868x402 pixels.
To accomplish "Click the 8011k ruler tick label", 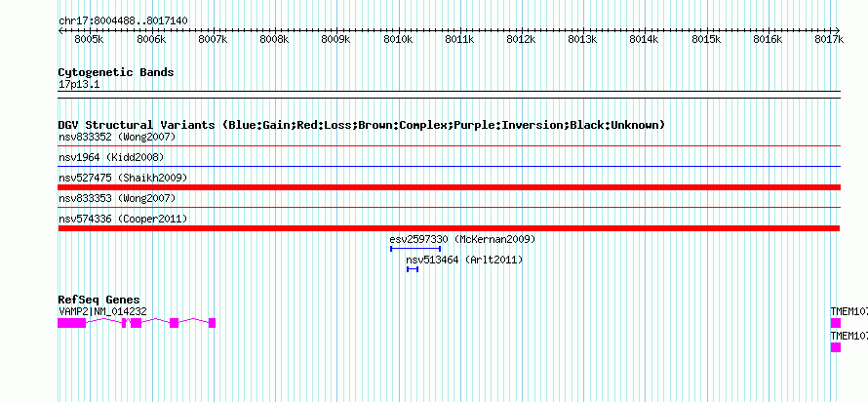I will tap(460, 39).
